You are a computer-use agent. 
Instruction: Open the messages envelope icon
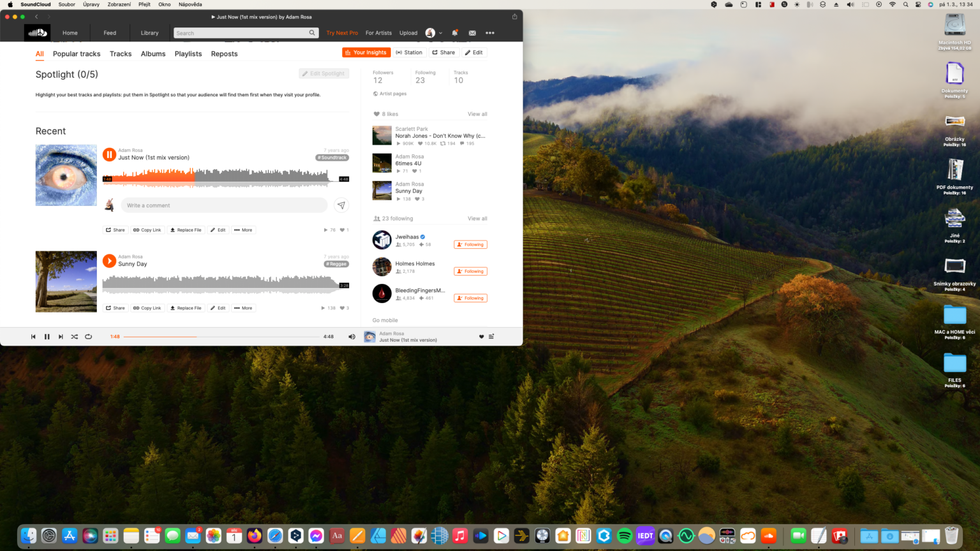pyautogui.click(x=472, y=33)
